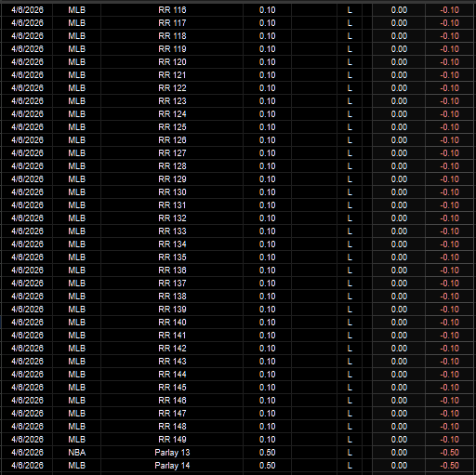Click the L result in RR 122 row
The height and width of the screenshot is (475, 476).
click(x=350, y=88)
